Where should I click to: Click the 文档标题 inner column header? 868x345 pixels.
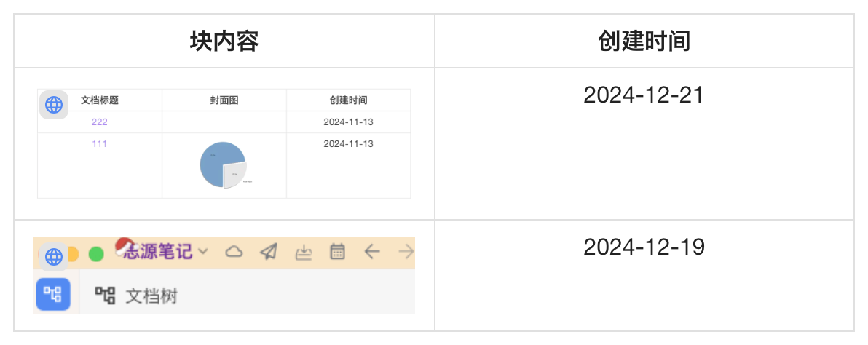(x=100, y=100)
